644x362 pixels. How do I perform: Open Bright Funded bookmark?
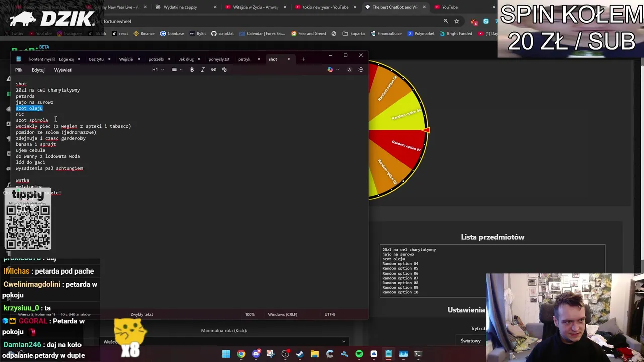(456, 34)
